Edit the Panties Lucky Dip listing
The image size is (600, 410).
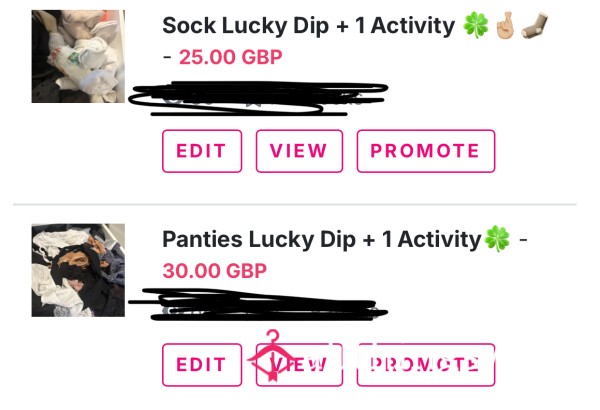tap(202, 365)
